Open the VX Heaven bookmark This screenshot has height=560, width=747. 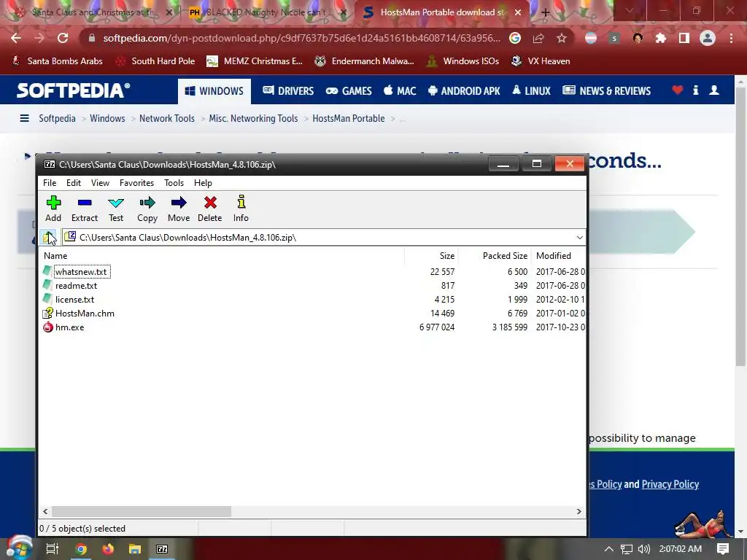pyautogui.click(x=541, y=61)
